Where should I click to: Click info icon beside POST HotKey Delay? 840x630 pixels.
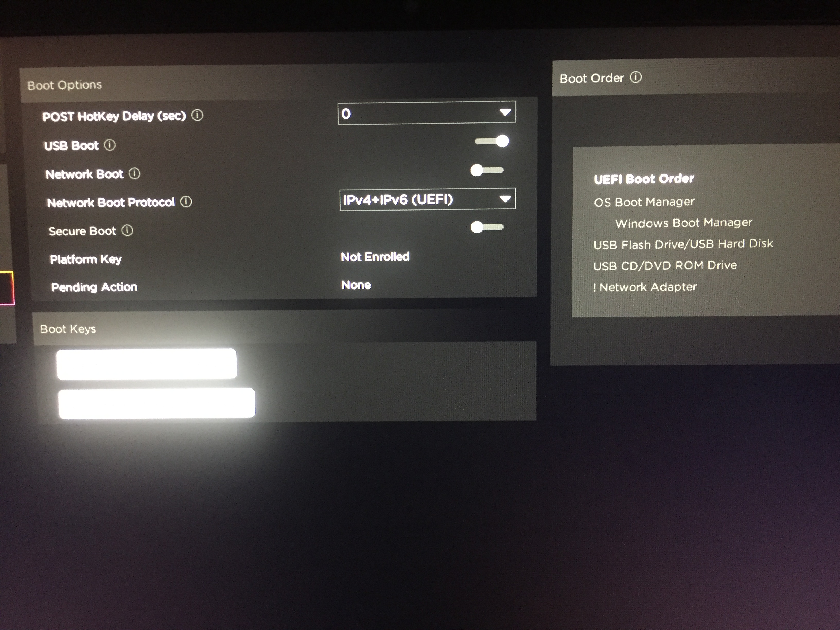point(197,115)
